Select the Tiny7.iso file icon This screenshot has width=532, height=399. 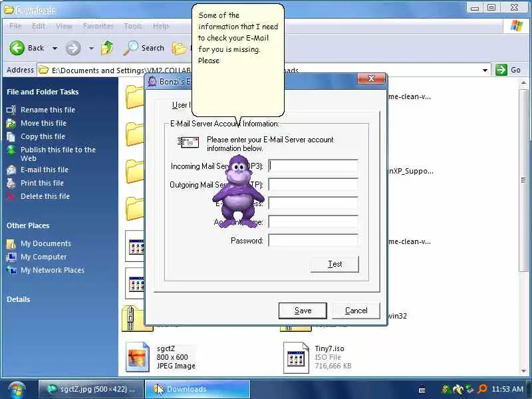tap(296, 358)
